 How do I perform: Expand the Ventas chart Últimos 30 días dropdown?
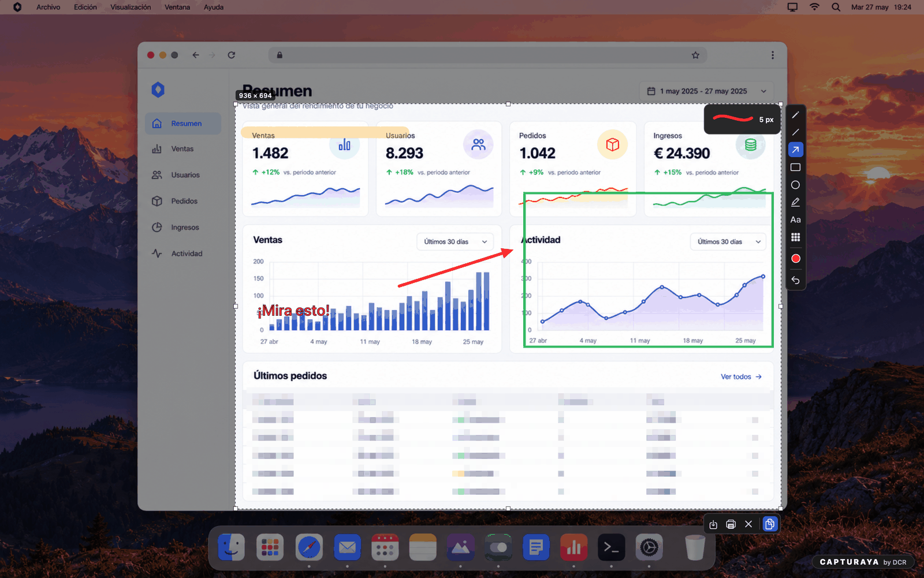(455, 242)
